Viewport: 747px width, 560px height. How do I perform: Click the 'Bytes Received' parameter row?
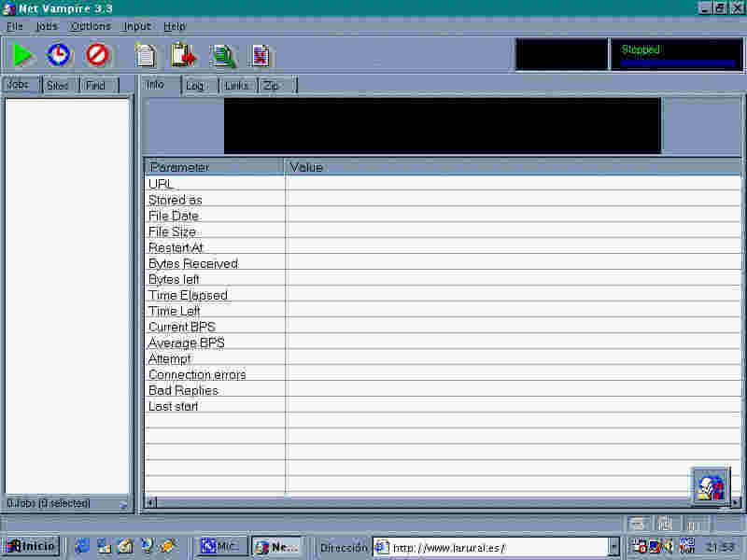pyautogui.click(x=443, y=263)
